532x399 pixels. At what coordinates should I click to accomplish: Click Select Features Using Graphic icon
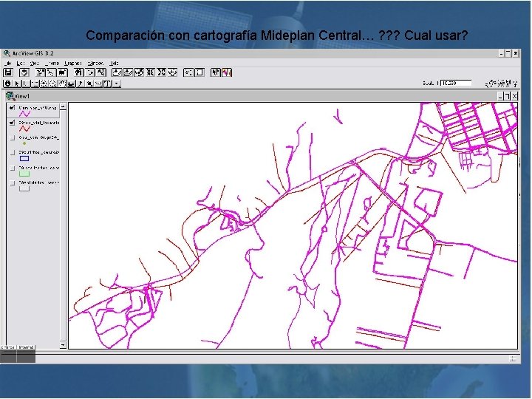(188, 72)
